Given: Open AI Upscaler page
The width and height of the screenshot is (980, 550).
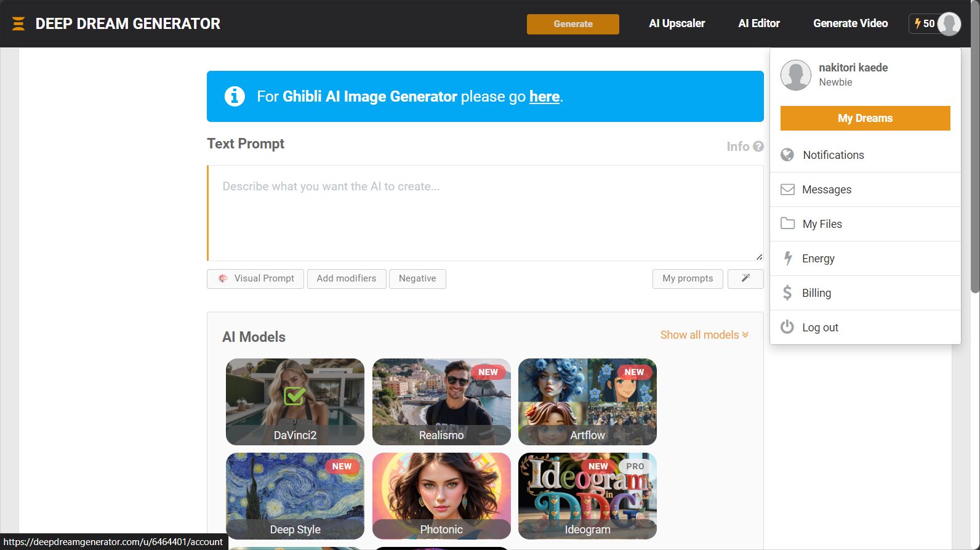Looking at the screenshot, I should point(677,23).
